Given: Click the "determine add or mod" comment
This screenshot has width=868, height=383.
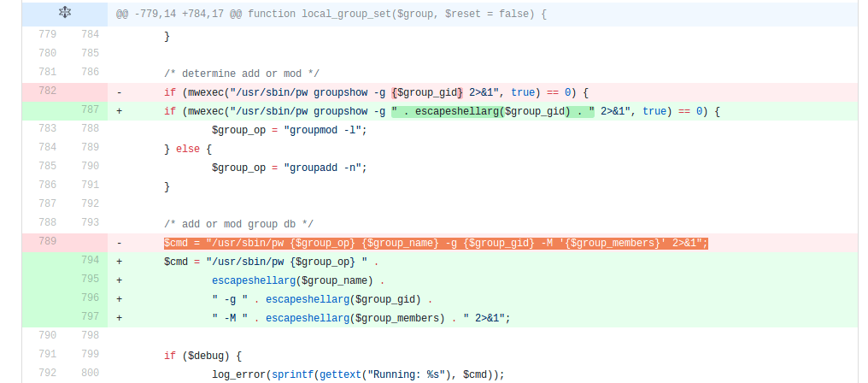Looking at the screenshot, I should point(242,74).
